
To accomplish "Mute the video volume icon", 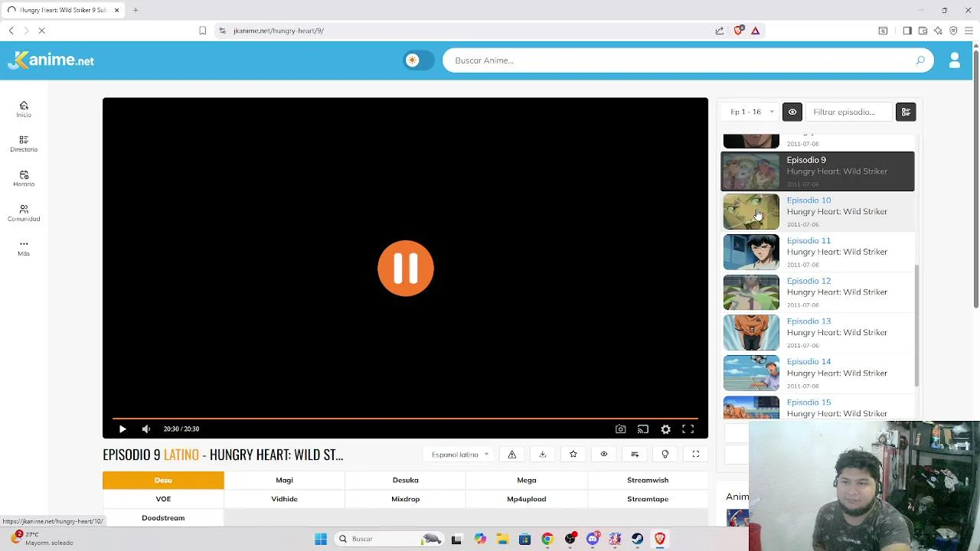I will (146, 429).
